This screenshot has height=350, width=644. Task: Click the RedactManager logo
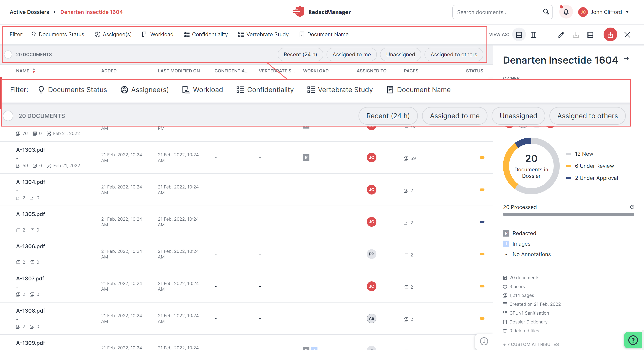pos(322,12)
